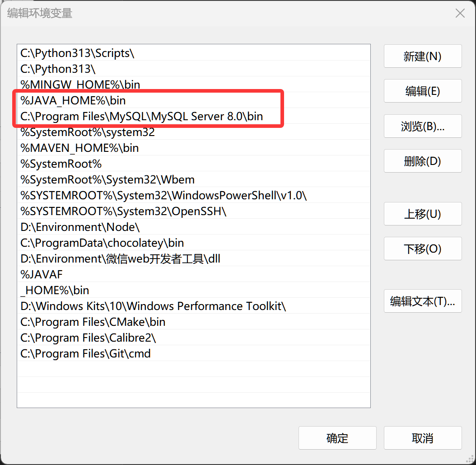Select the System32\OpenSSH\ entry
Viewport: 476px width, 465px height.
tap(194, 211)
